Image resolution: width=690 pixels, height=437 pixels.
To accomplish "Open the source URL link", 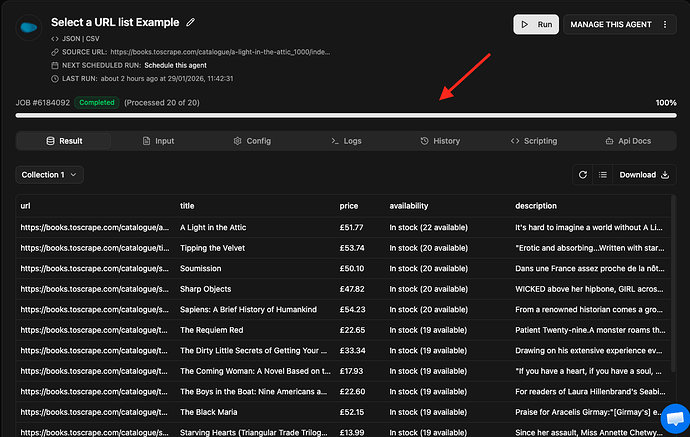I will point(220,52).
